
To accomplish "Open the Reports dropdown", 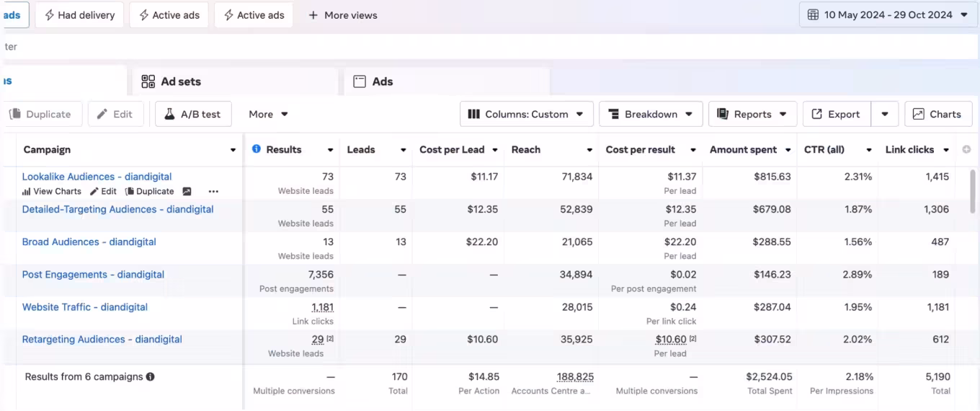I will click(x=752, y=114).
